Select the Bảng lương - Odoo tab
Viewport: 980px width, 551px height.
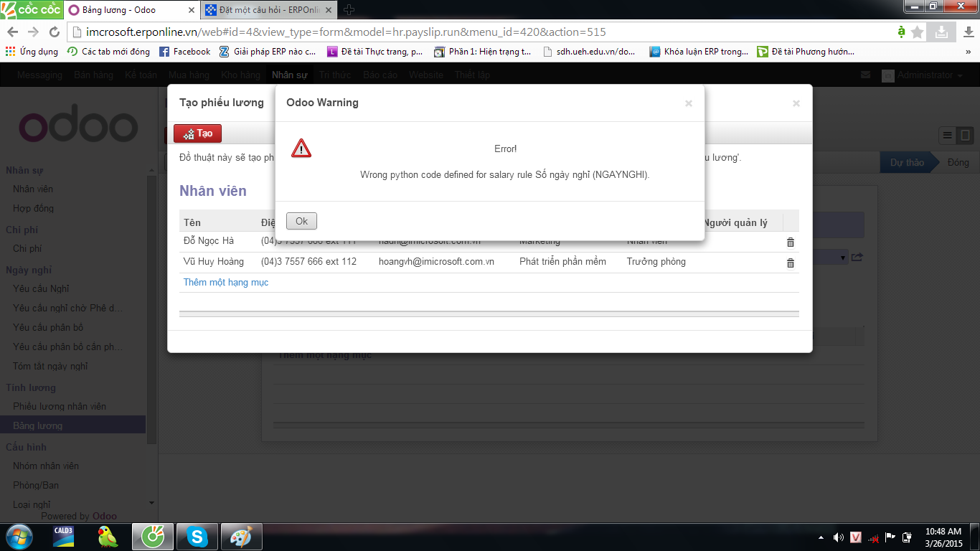tap(133, 10)
